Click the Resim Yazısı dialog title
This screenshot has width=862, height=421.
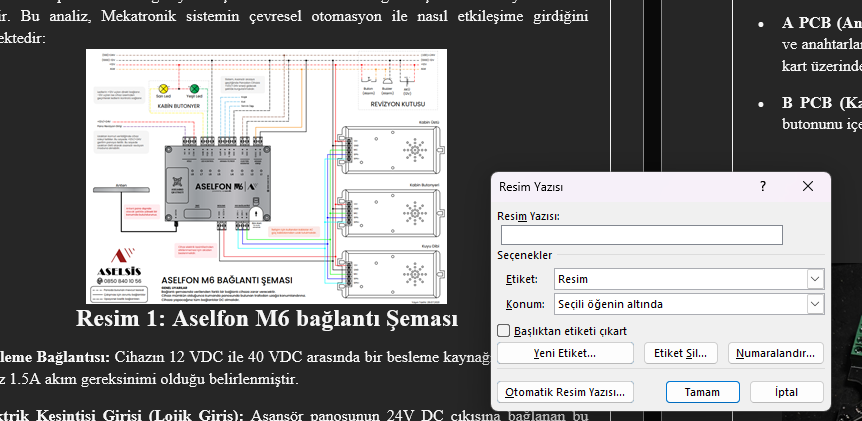(531, 187)
